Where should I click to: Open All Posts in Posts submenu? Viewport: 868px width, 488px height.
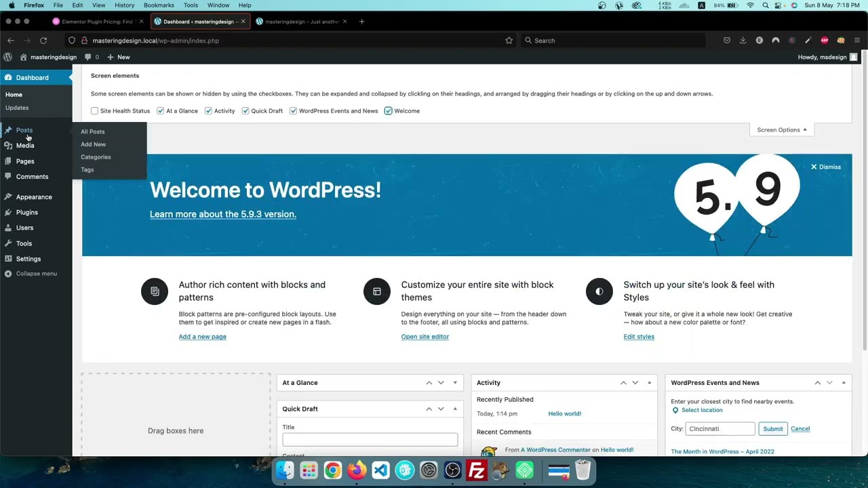(x=93, y=131)
